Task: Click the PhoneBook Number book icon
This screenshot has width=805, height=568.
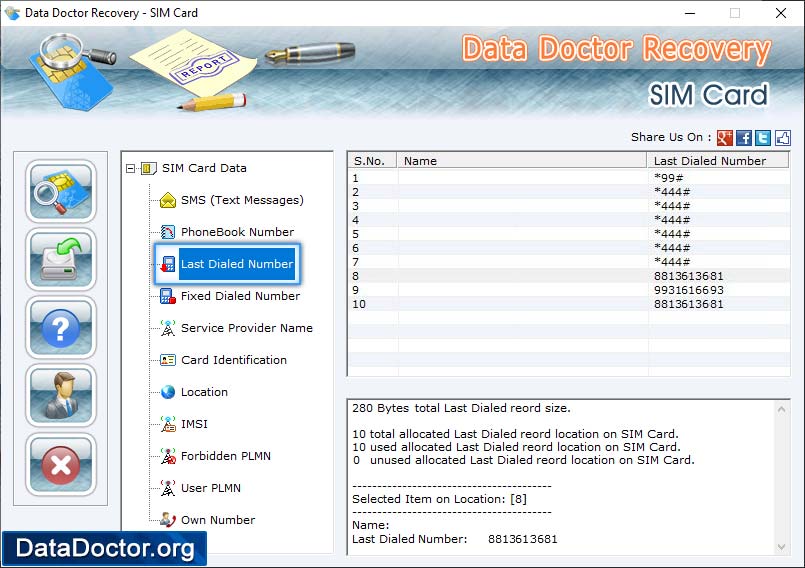Action: [x=168, y=232]
